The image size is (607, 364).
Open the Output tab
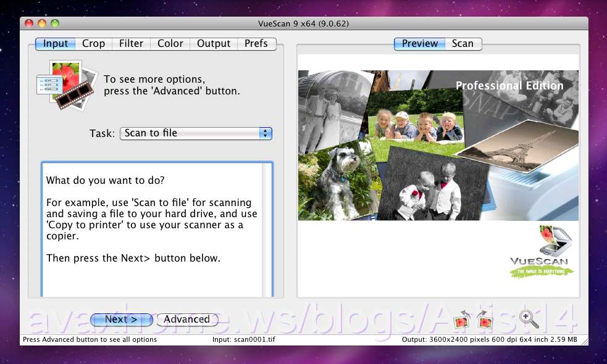coord(214,44)
